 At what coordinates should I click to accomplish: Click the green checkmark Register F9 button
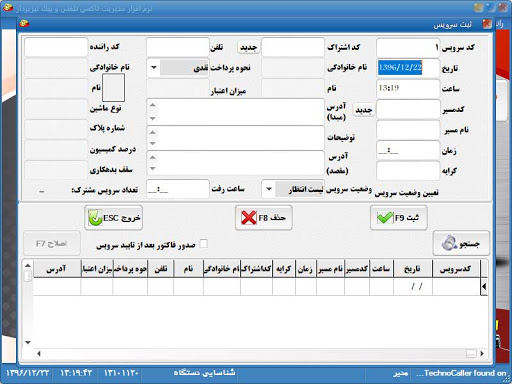[x=398, y=218]
